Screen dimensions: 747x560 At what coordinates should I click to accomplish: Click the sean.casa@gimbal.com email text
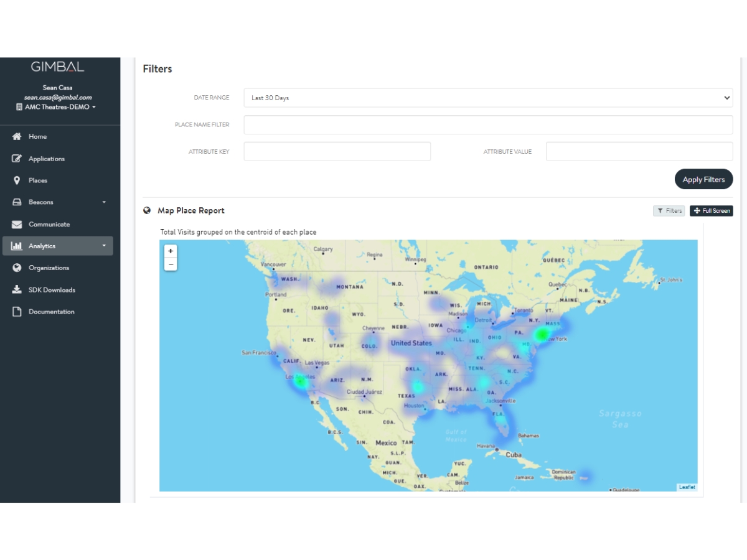(x=58, y=97)
